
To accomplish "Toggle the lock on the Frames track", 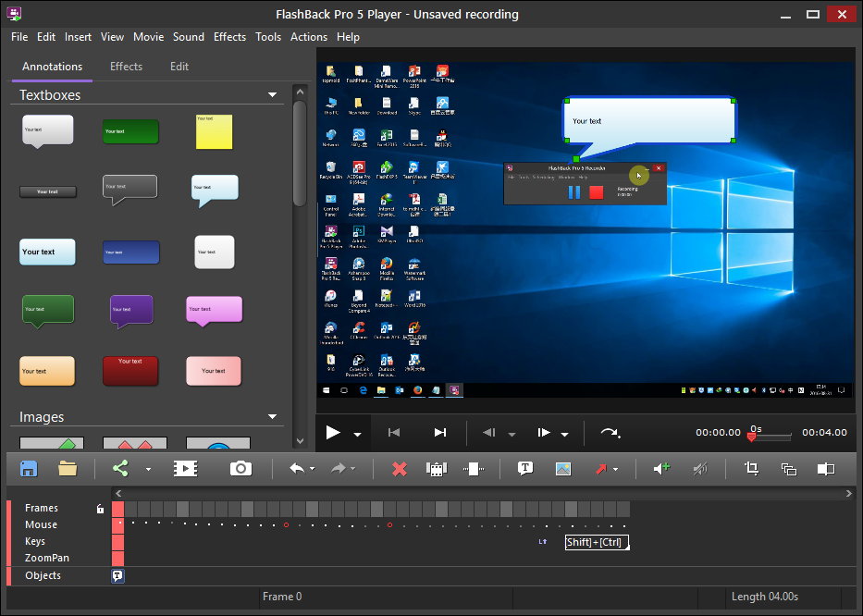I will point(100,509).
